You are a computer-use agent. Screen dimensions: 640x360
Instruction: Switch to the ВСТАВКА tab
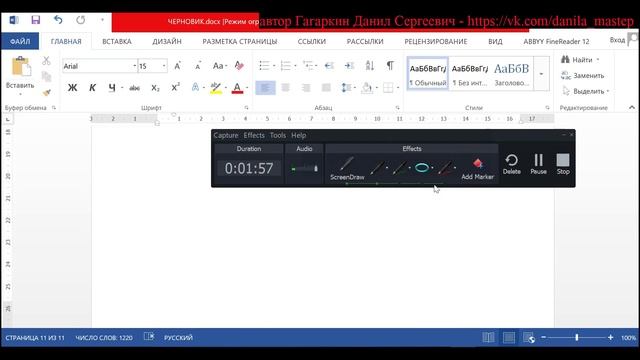tap(117, 42)
